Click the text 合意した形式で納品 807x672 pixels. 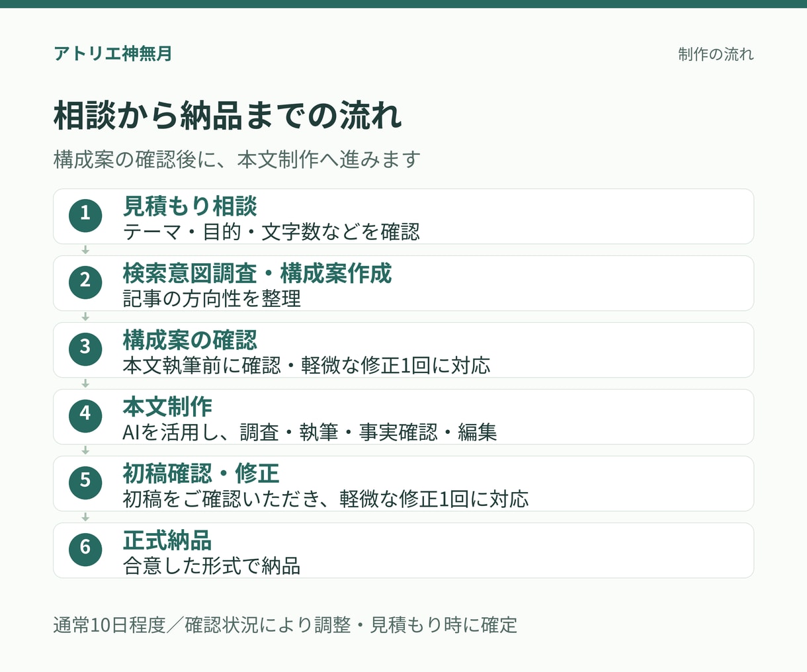pyautogui.click(x=212, y=566)
